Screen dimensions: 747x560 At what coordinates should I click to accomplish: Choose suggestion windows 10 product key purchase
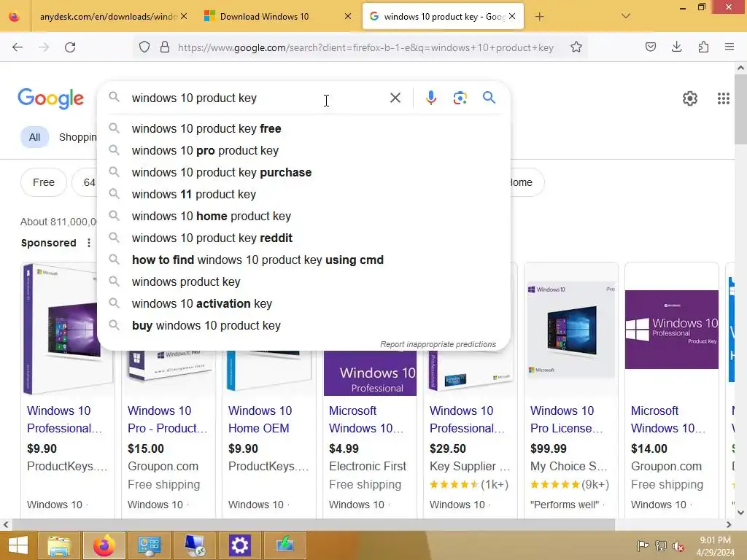303,172
